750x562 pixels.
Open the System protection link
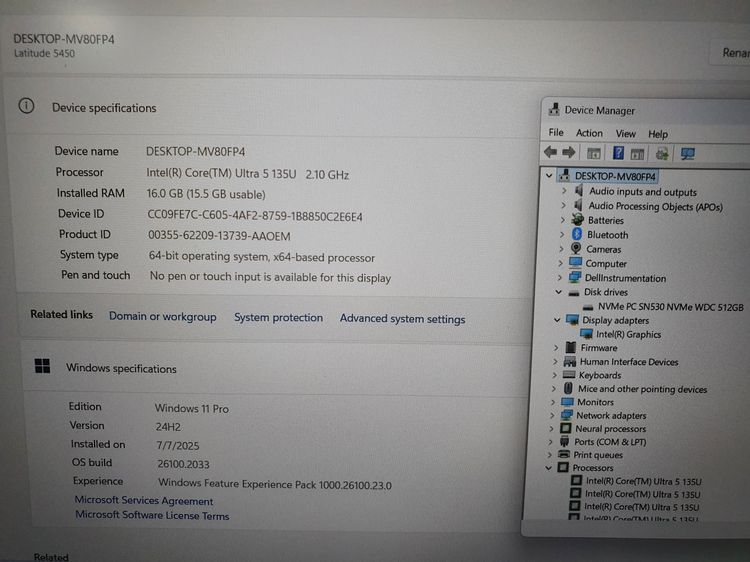tap(278, 318)
